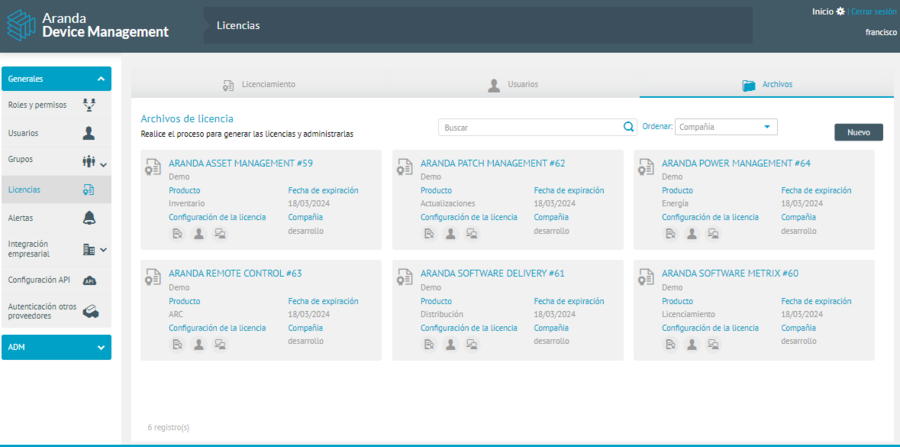Click the Alertas bell icon
Viewport: 900px width, 447px height.
tap(89, 218)
